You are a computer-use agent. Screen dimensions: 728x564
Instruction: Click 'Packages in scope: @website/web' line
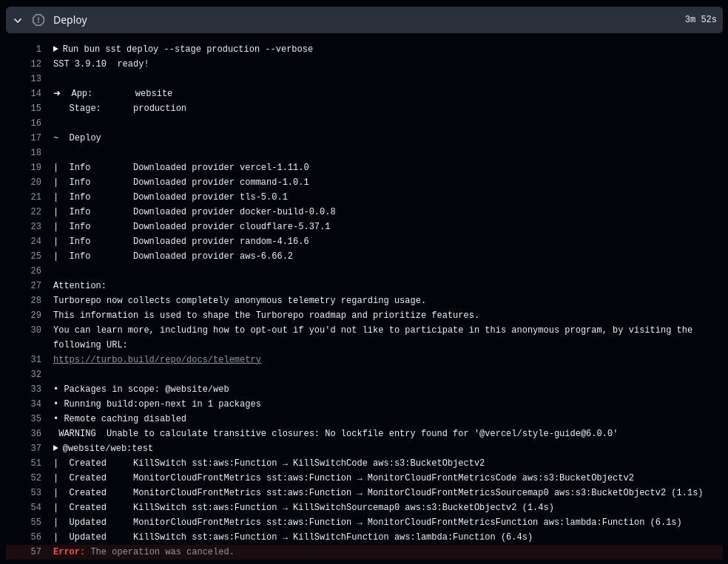point(141,389)
